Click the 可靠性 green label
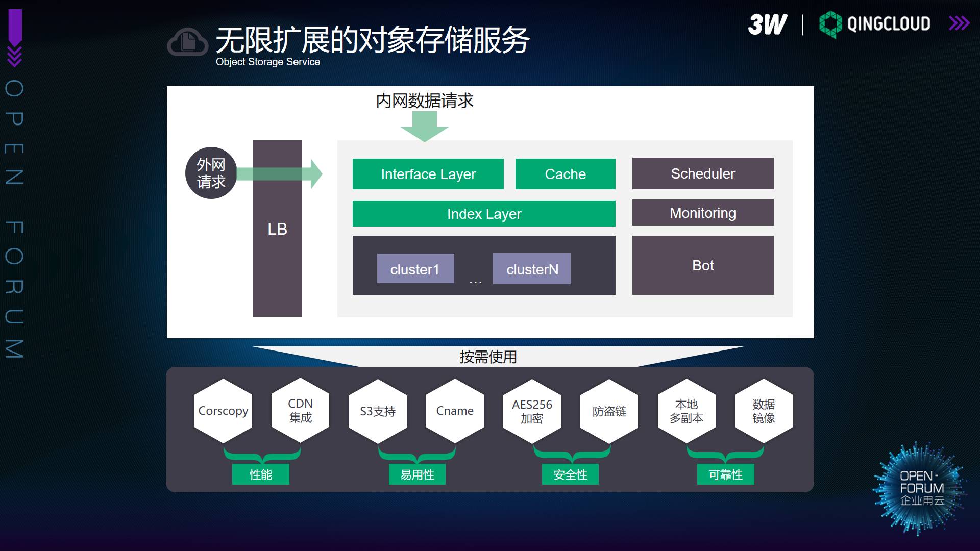This screenshot has width=980, height=551. (725, 474)
